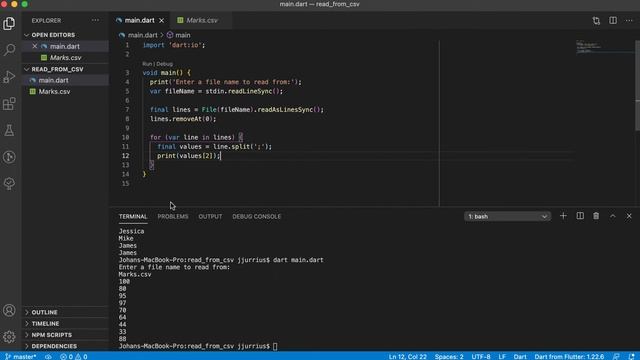Click the UTF-8 encoding status item
640x360 pixels.
point(481,356)
